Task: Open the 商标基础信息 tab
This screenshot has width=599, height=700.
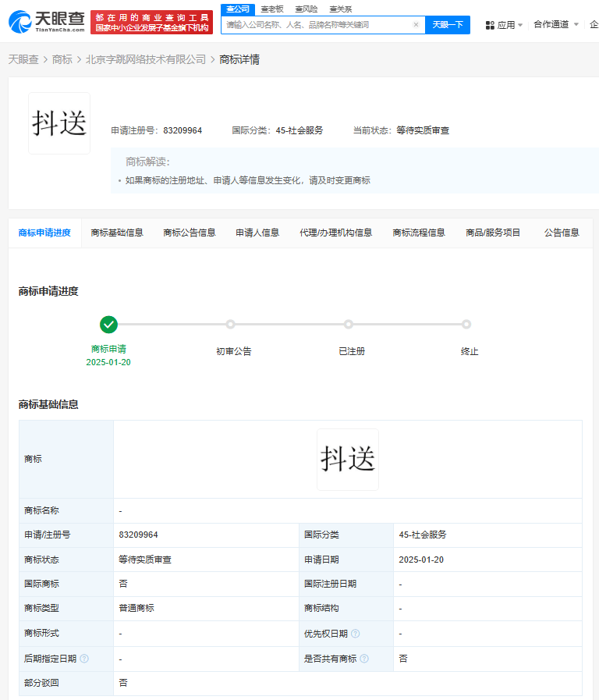Action: point(117,233)
